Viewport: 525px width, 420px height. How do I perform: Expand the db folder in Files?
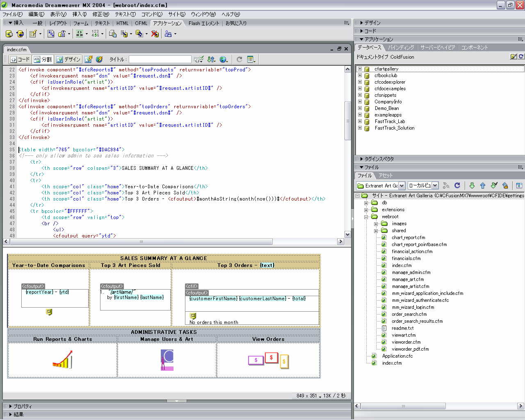366,203
